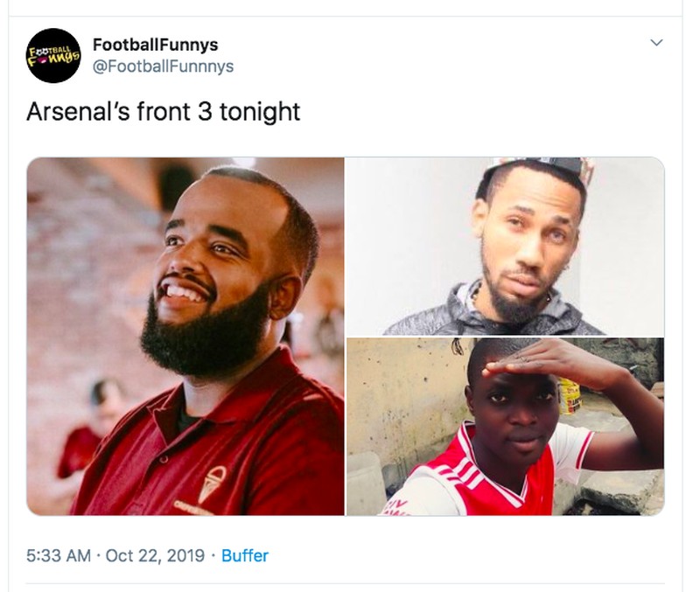
Task: Open the tweet options chevron menu
Action: tap(657, 43)
